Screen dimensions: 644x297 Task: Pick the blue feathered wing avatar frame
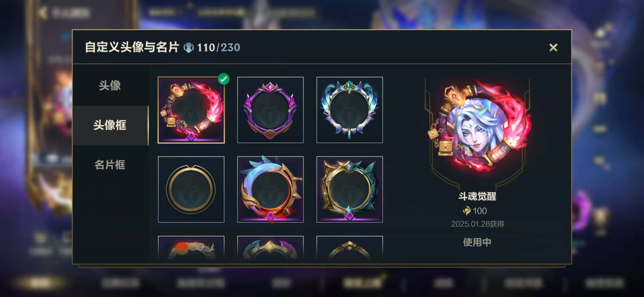pyautogui.click(x=350, y=110)
